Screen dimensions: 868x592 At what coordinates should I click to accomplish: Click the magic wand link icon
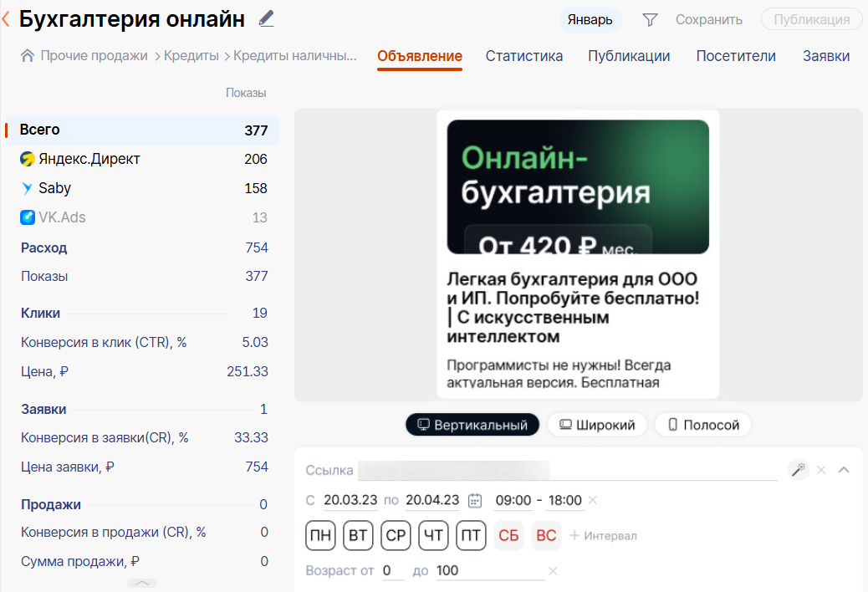click(x=799, y=470)
